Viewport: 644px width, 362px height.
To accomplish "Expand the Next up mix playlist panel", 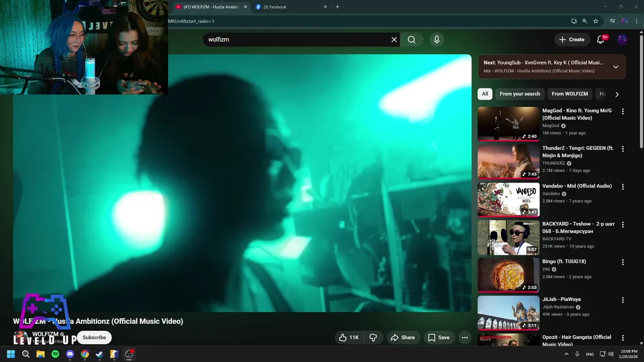I will [616, 67].
